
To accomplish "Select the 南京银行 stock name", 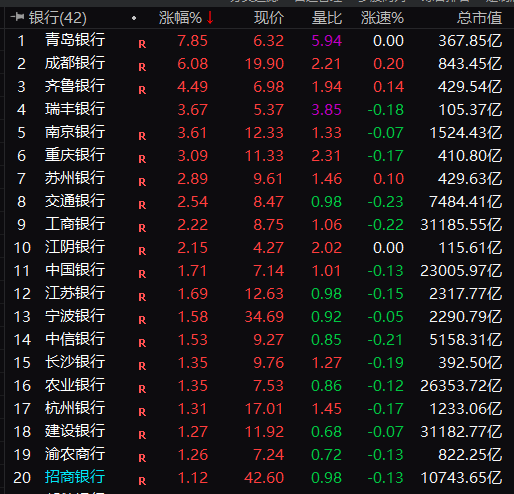I will tap(75, 132).
